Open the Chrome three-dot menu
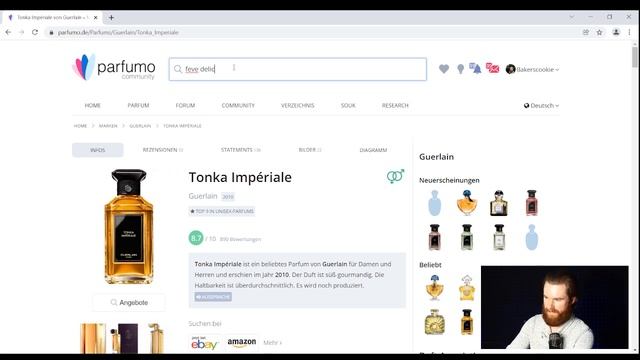The image size is (640, 360). click(629, 32)
